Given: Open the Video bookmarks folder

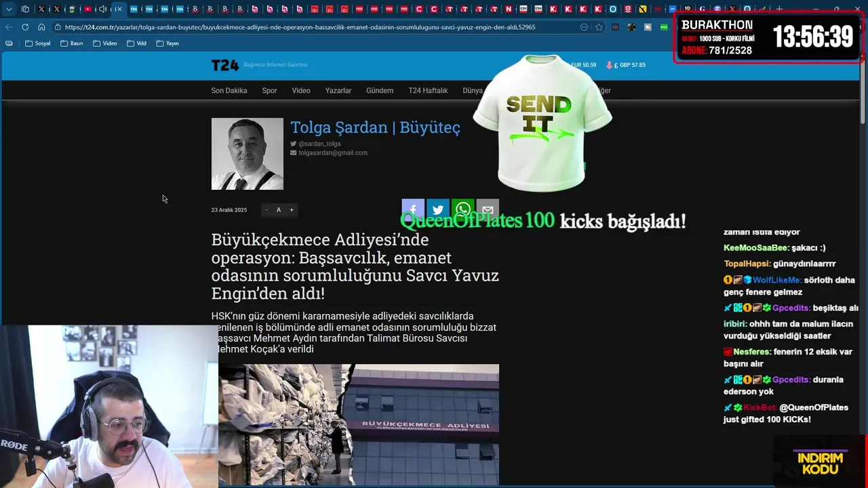Looking at the screenshot, I should point(105,43).
